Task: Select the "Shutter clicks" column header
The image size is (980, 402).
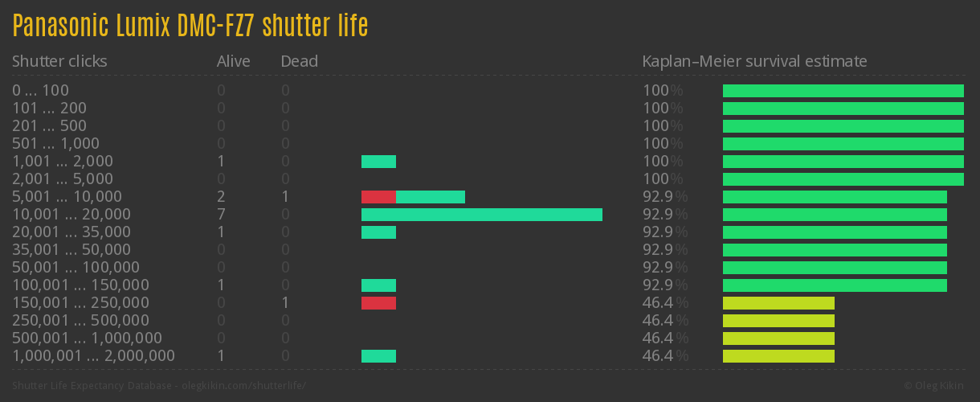Action: (x=59, y=61)
